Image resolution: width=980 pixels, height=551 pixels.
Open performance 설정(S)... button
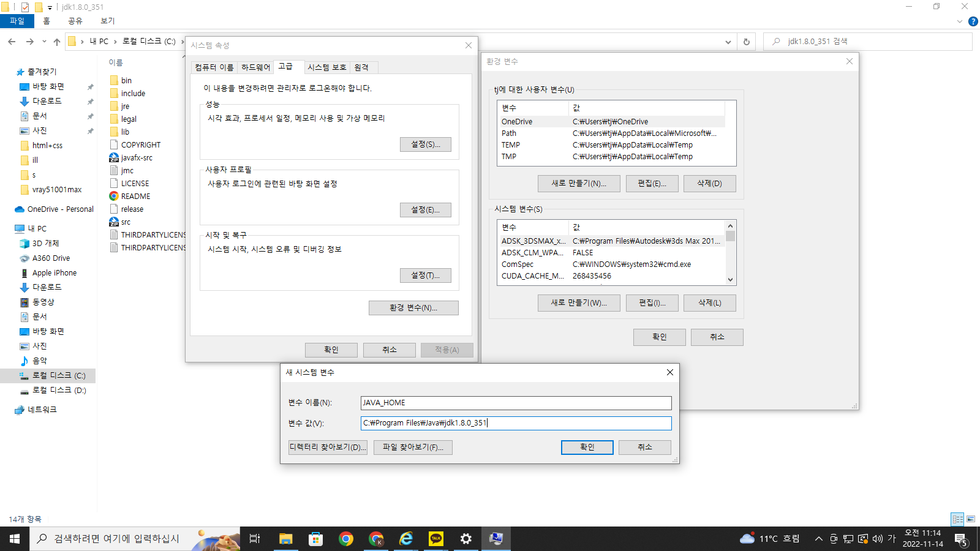[x=426, y=144]
